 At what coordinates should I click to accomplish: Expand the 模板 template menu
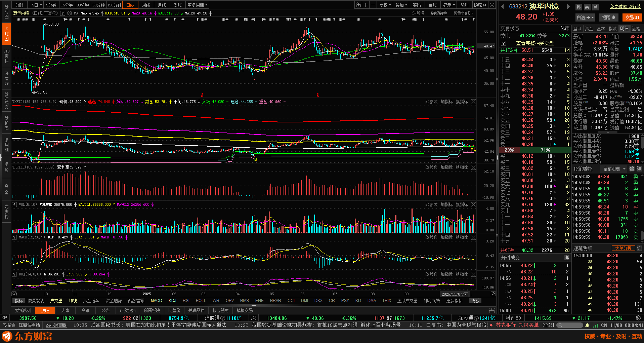coord(475,301)
